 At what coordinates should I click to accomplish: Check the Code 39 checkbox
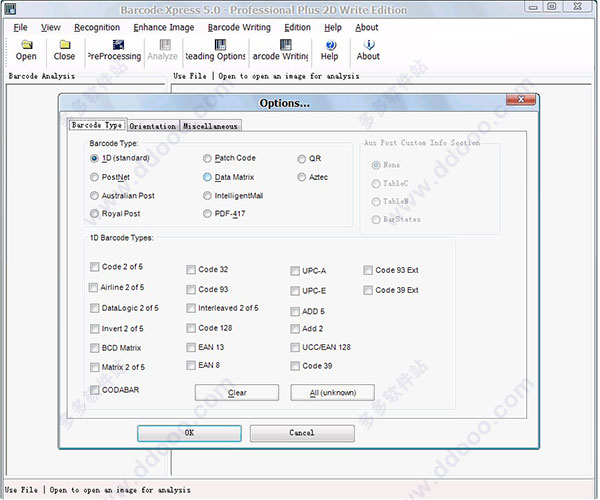pos(295,366)
